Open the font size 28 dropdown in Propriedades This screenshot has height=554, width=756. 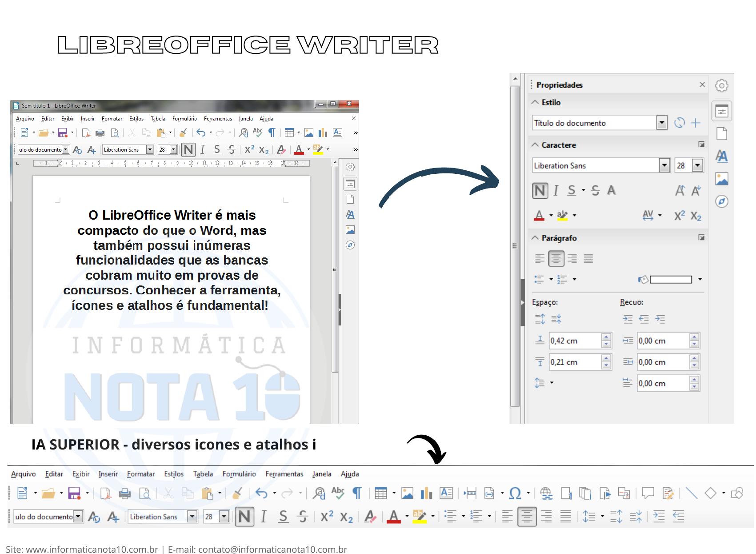(698, 165)
